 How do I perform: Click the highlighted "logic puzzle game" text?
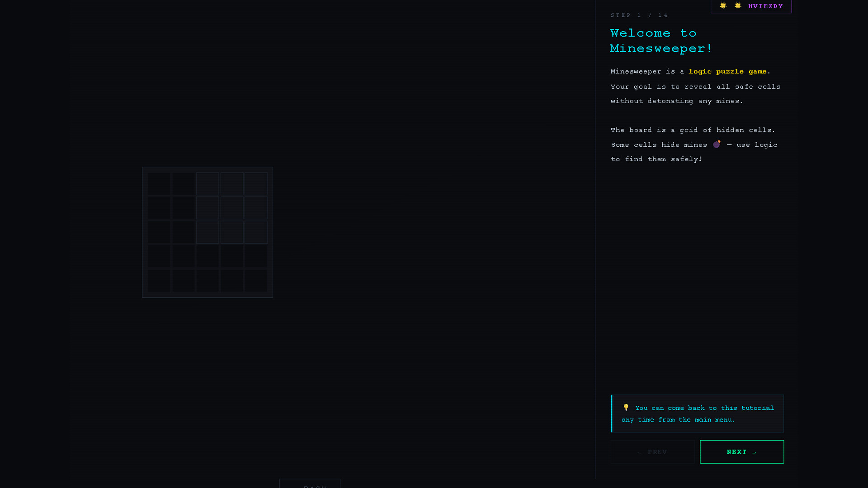[727, 71]
